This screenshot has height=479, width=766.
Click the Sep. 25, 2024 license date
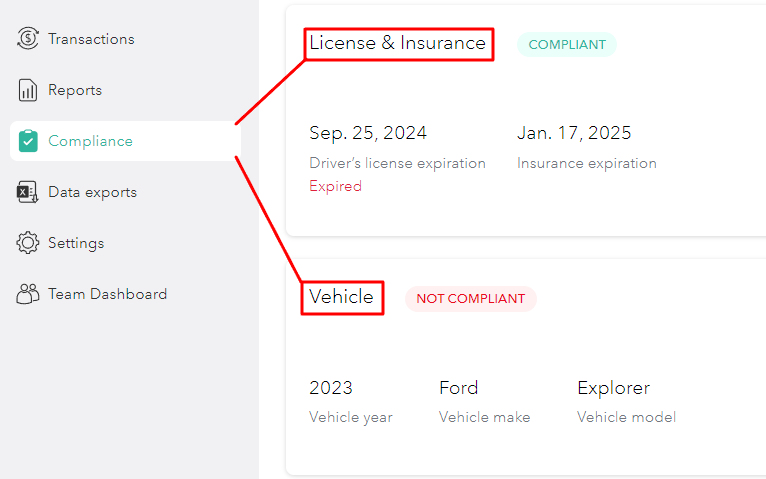point(368,133)
